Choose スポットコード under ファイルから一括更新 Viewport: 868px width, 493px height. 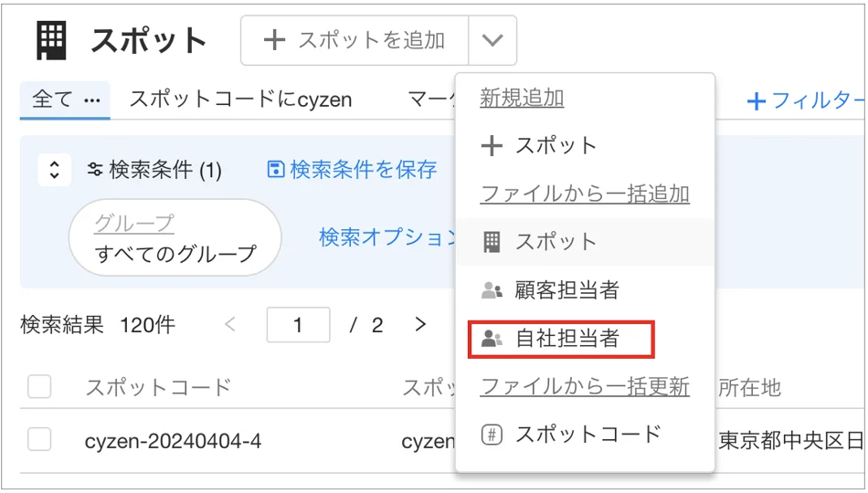pyautogui.click(x=585, y=435)
